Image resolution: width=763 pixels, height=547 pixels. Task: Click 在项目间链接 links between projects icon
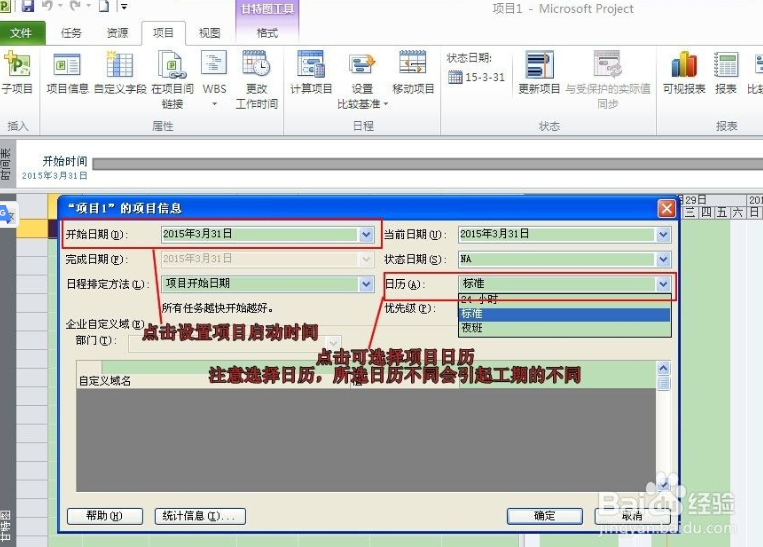(x=172, y=67)
